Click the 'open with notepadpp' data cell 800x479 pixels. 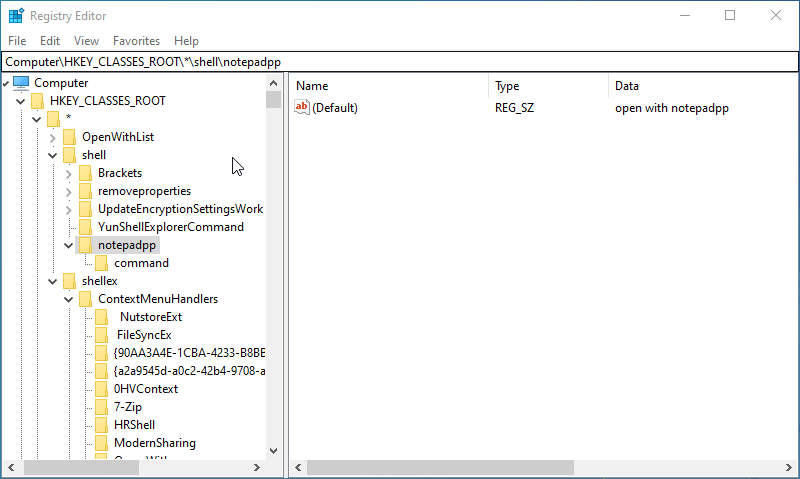click(x=671, y=108)
